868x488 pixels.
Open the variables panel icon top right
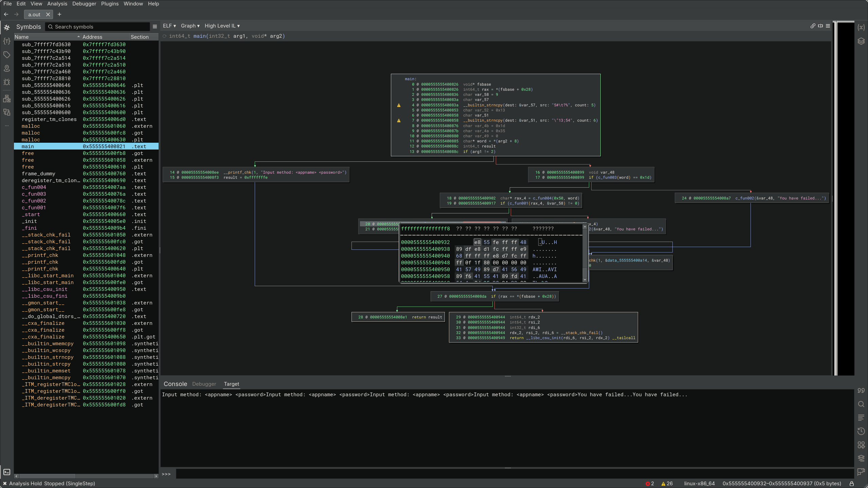tap(861, 27)
